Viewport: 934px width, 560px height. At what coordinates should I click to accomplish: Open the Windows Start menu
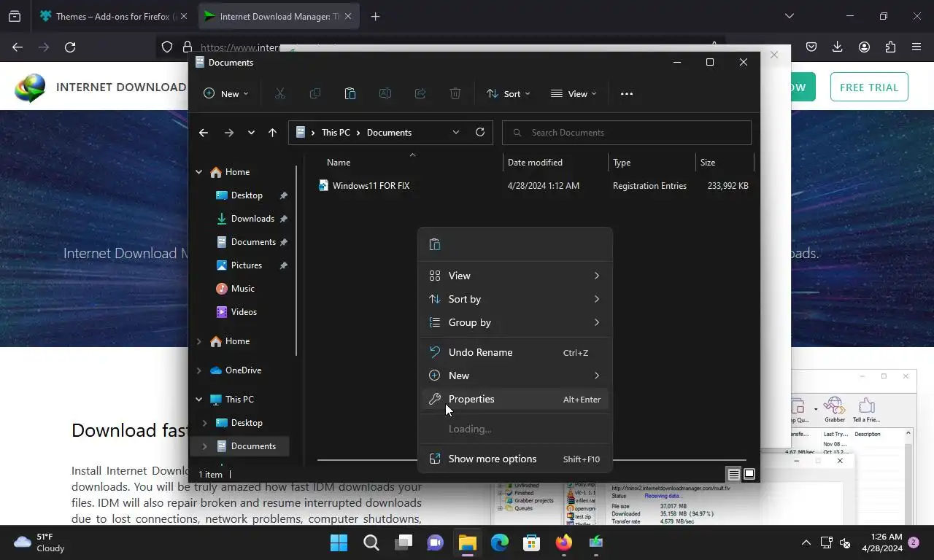pos(339,542)
